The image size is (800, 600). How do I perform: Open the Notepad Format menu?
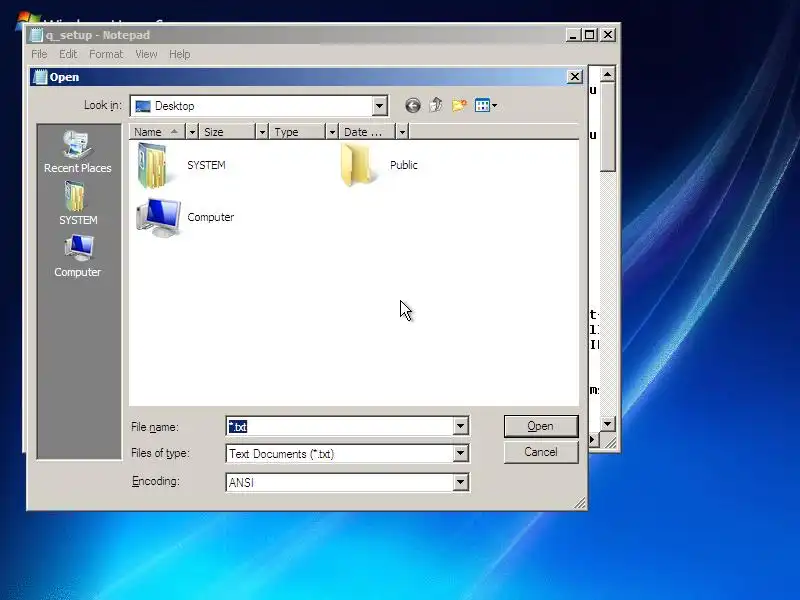(x=106, y=54)
